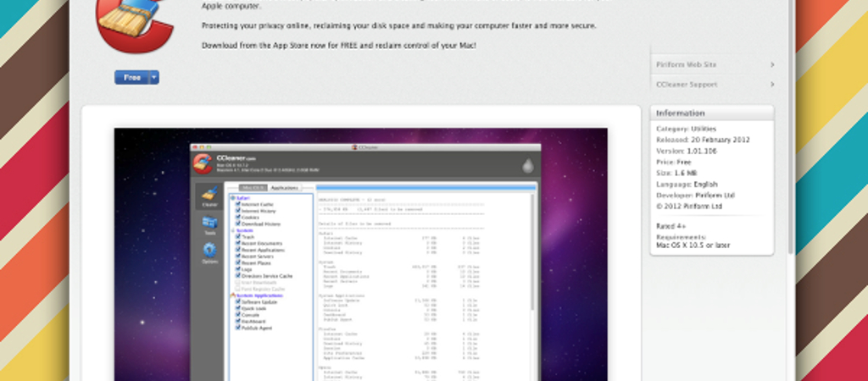Click the Safari group header in the preview list

[242, 197]
